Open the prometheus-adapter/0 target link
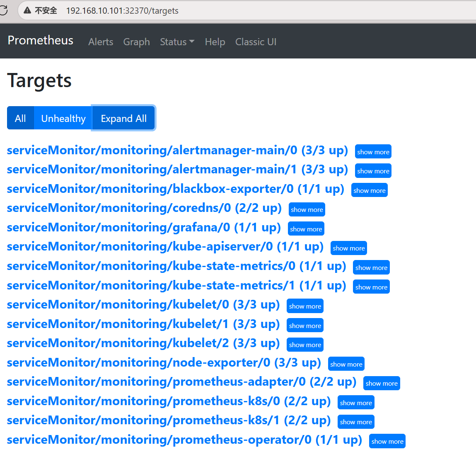The height and width of the screenshot is (474, 476). pos(181,382)
